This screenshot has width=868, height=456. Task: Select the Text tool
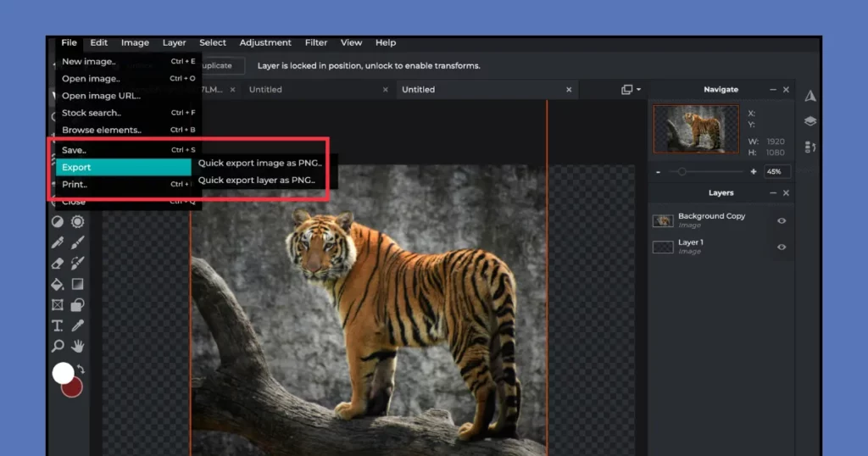pos(58,325)
